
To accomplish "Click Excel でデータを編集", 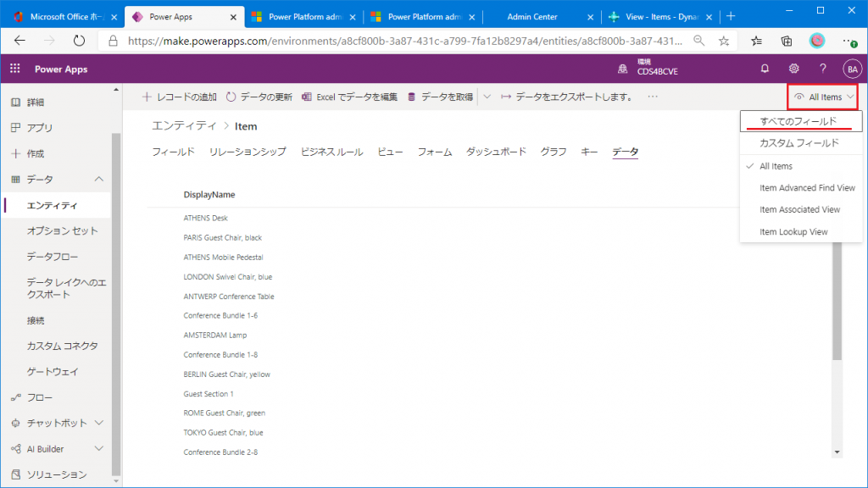I will [350, 97].
